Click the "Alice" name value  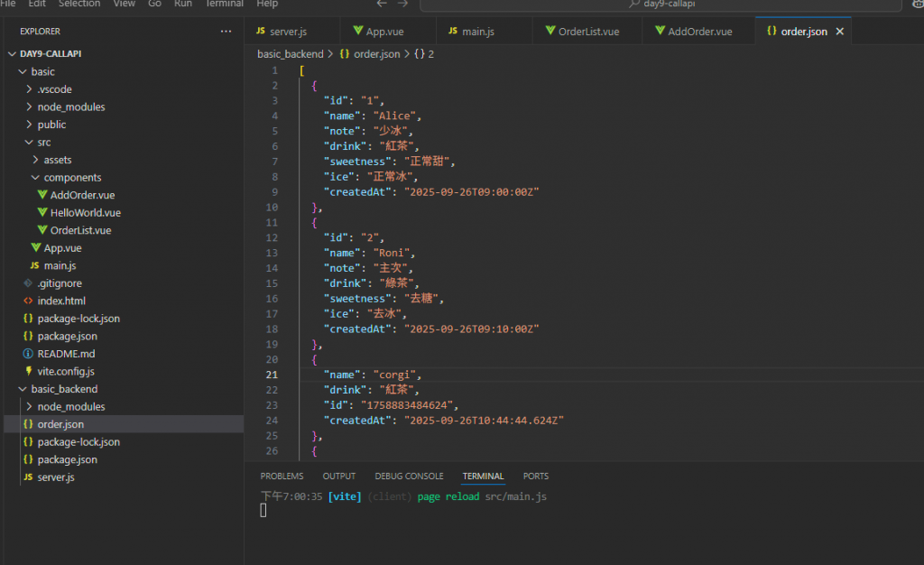[394, 116]
